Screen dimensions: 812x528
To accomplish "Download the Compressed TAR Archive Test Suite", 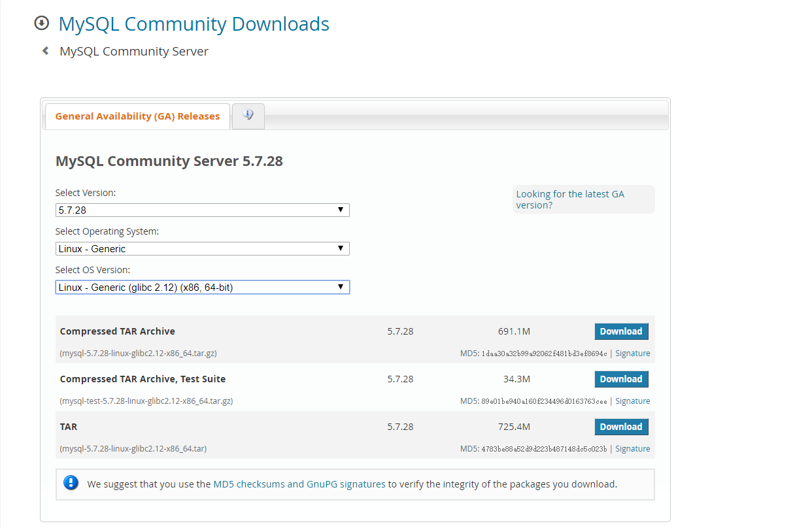I will [621, 379].
